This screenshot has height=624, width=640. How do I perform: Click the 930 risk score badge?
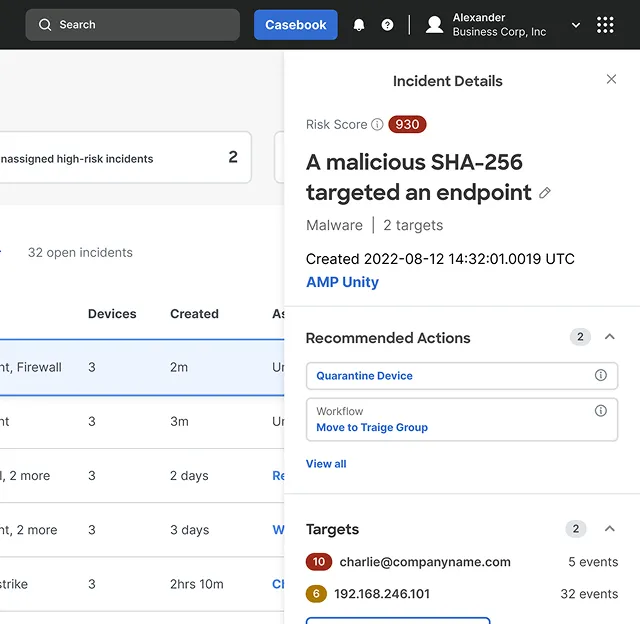click(x=407, y=124)
